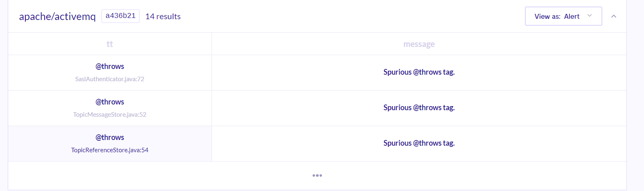Open the apache/activemq project link
Screen dimensions: 644x191
click(57, 16)
